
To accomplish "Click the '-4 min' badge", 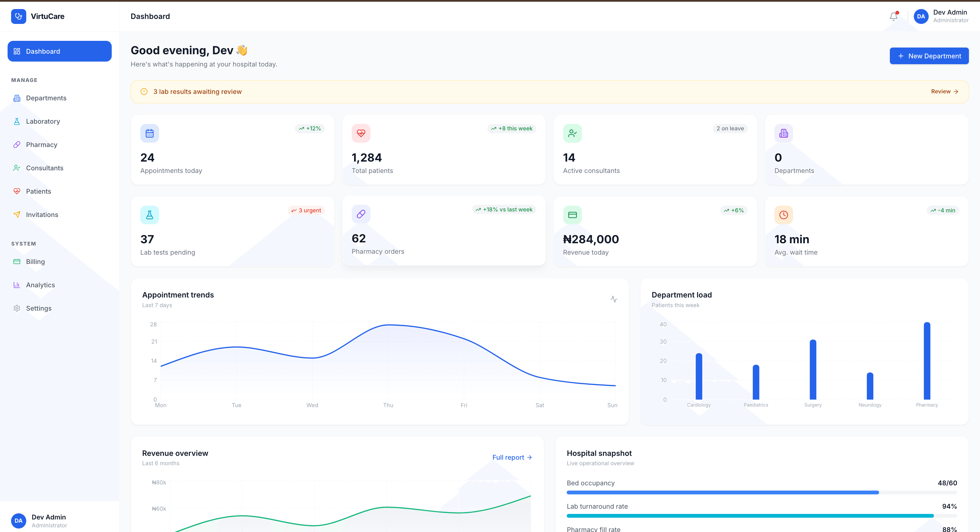I will tap(943, 211).
